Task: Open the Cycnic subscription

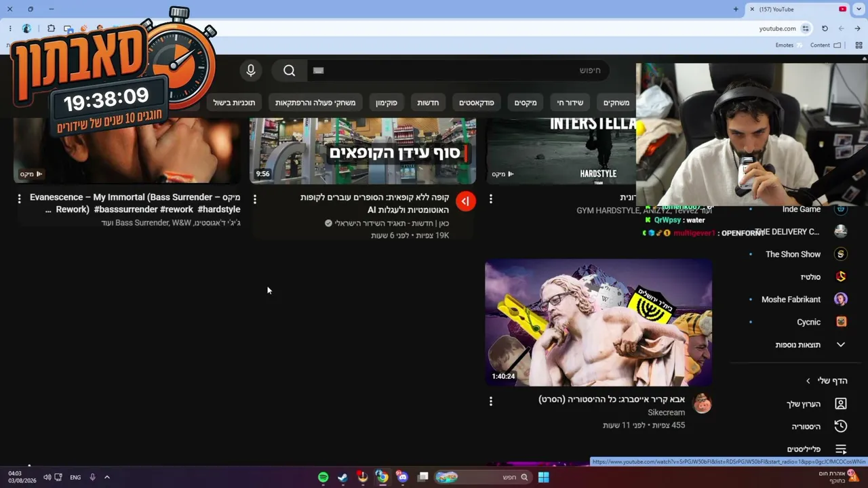Action: [809, 322]
